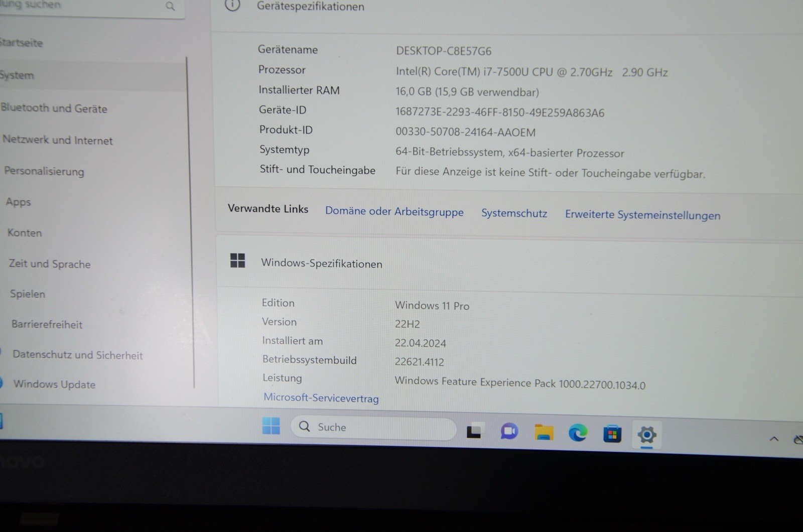Click the Gerätespezifikationen info icon

click(232, 6)
